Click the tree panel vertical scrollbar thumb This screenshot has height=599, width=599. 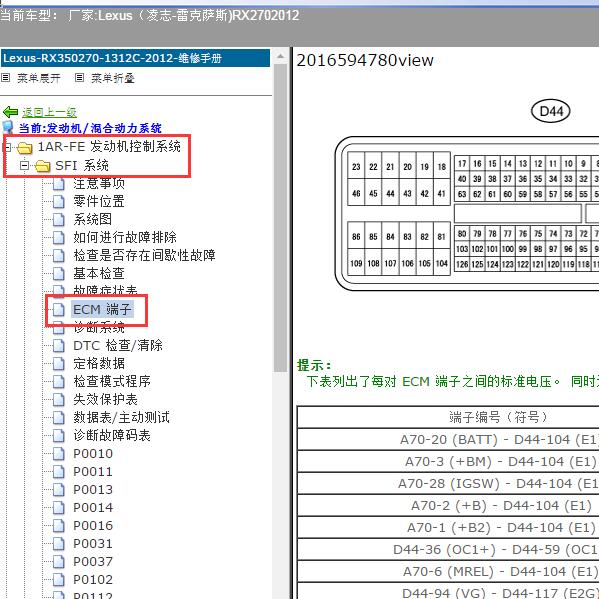(x=280, y=218)
